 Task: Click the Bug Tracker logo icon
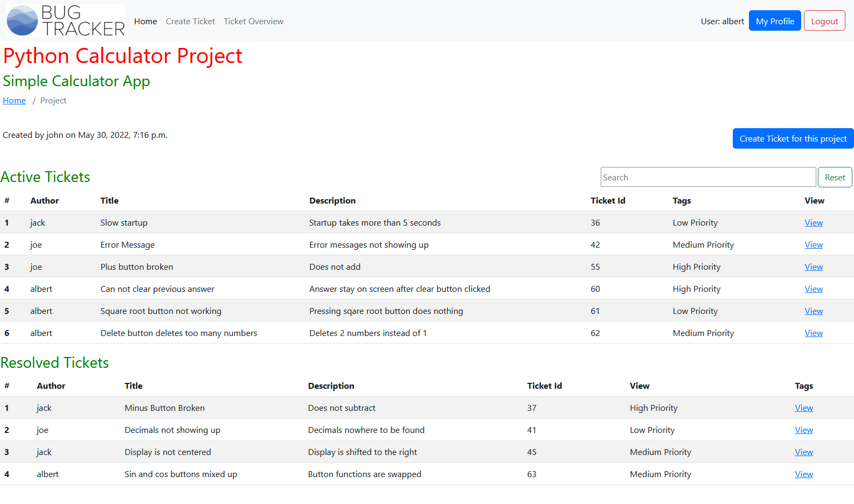tap(23, 21)
